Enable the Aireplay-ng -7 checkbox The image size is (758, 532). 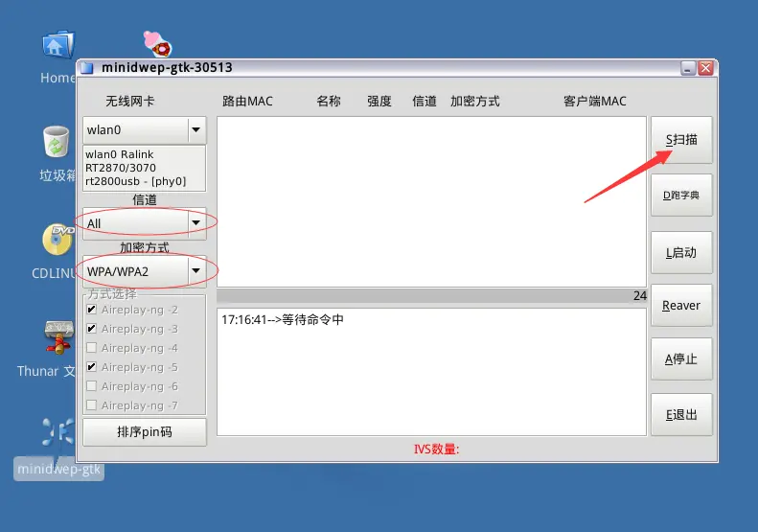tap(91, 405)
